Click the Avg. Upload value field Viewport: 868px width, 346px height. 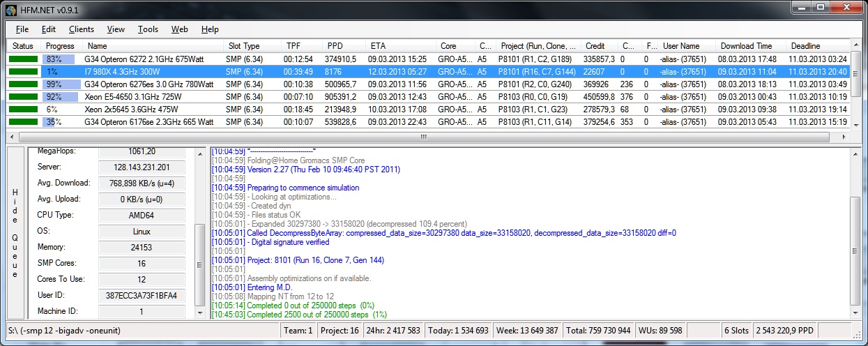(x=141, y=199)
